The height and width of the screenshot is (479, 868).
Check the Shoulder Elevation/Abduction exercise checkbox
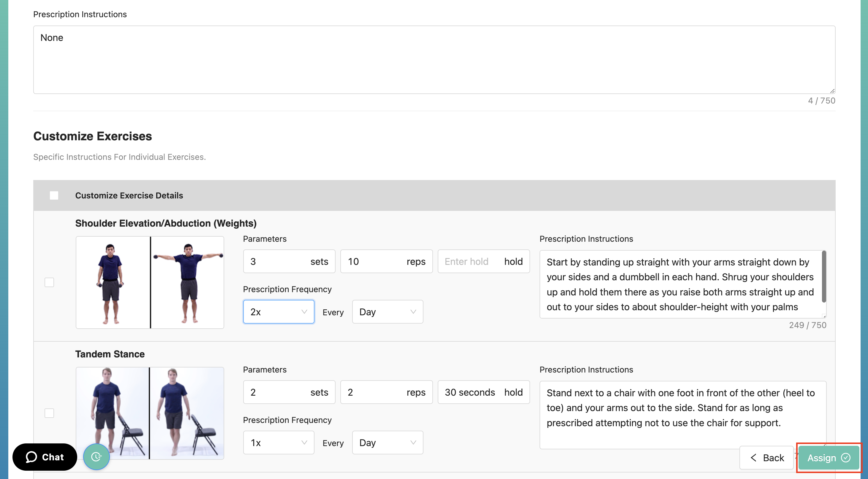pyautogui.click(x=49, y=282)
